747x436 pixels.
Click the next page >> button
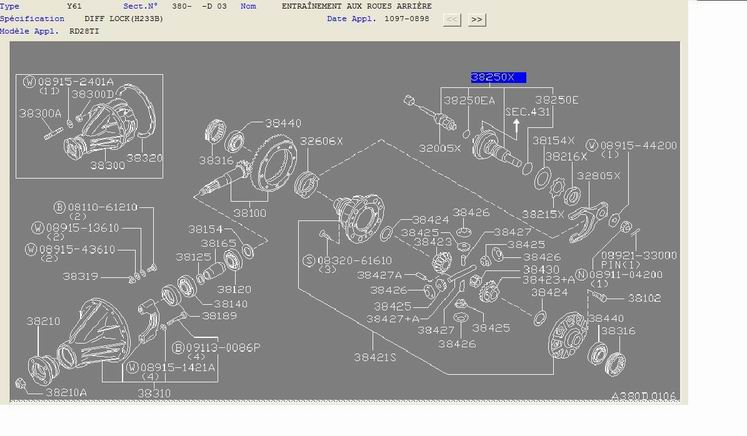pyautogui.click(x=477, y=20)
